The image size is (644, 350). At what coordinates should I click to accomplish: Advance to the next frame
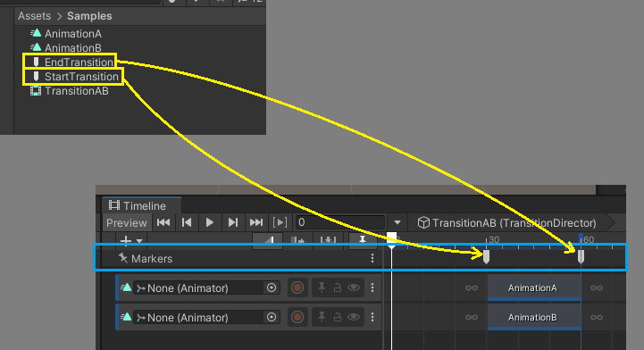click(232, 222)
